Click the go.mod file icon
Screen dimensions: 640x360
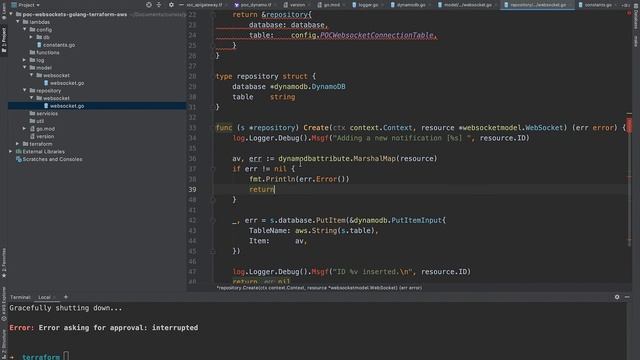pos(32,129)
